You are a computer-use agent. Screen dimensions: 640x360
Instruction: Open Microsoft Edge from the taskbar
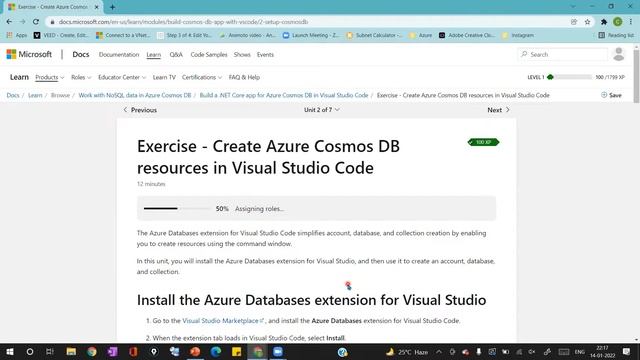tap(216, 352)
